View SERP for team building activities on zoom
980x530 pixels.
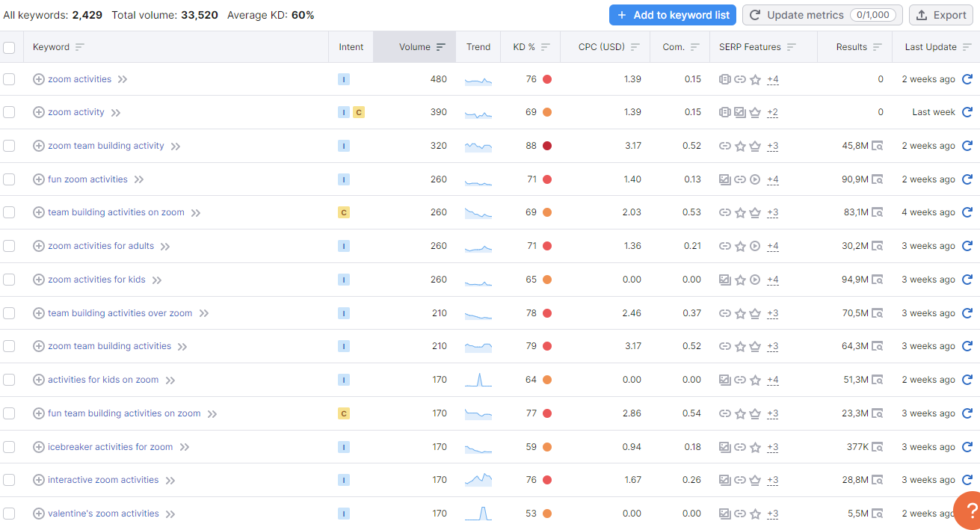[878, 212]
